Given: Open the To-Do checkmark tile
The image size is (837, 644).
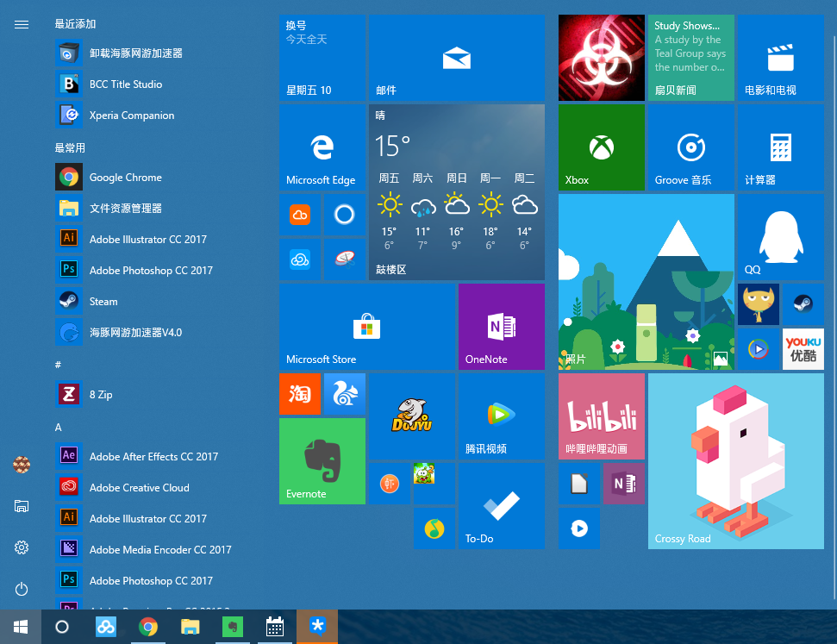Looking at the screenshot, I should coord(501,506).
